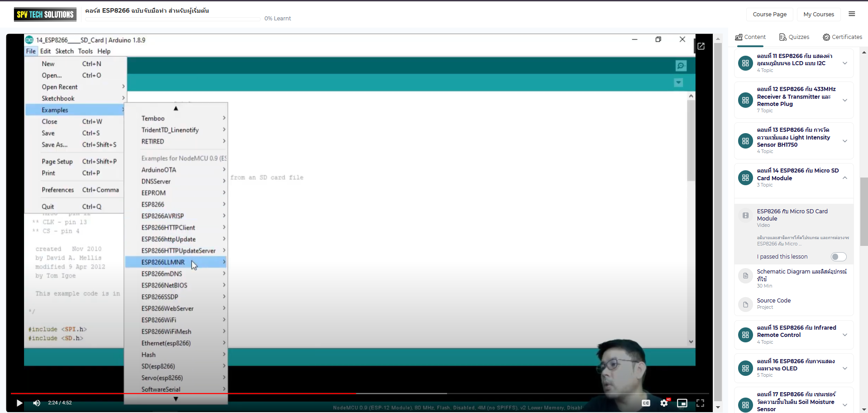Expand lesson 13 Light Intensity Sensor section
Viewport: 868px width, 413px height.
pyautogui.click(x=845, y=141)
